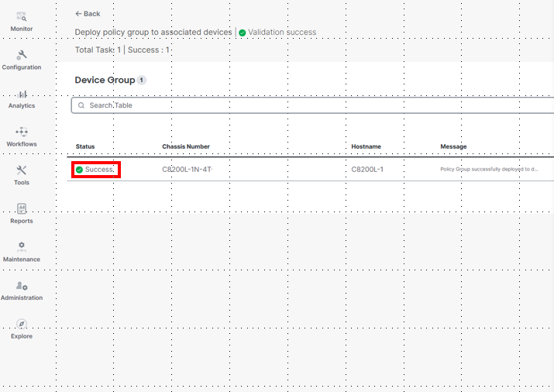This screenshot has width=554, height=392.
Task: Click the Reports icon in sidebar
Action: [22, 208]
